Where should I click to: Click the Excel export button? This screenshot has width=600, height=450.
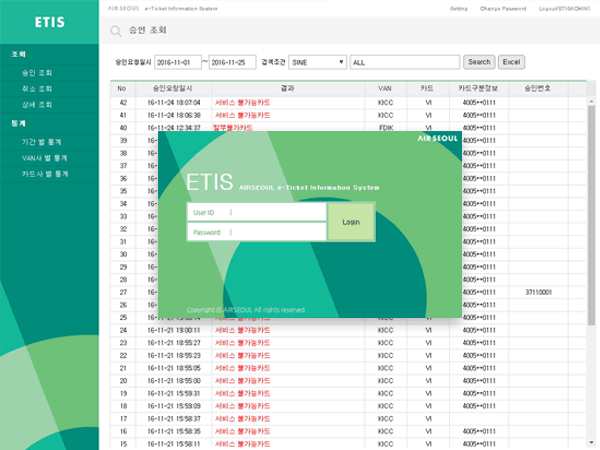point(511,62)
